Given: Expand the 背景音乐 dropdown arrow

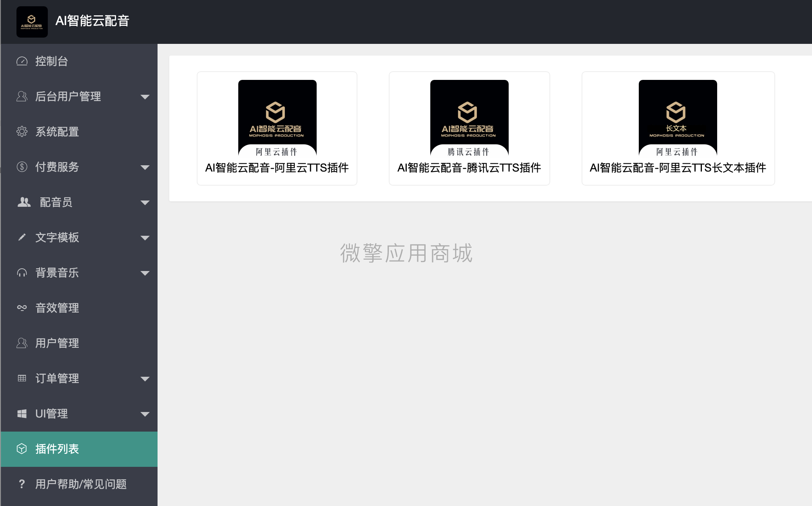Looking at the screenshot, I should pyautogui.click(x=145, y=273).
